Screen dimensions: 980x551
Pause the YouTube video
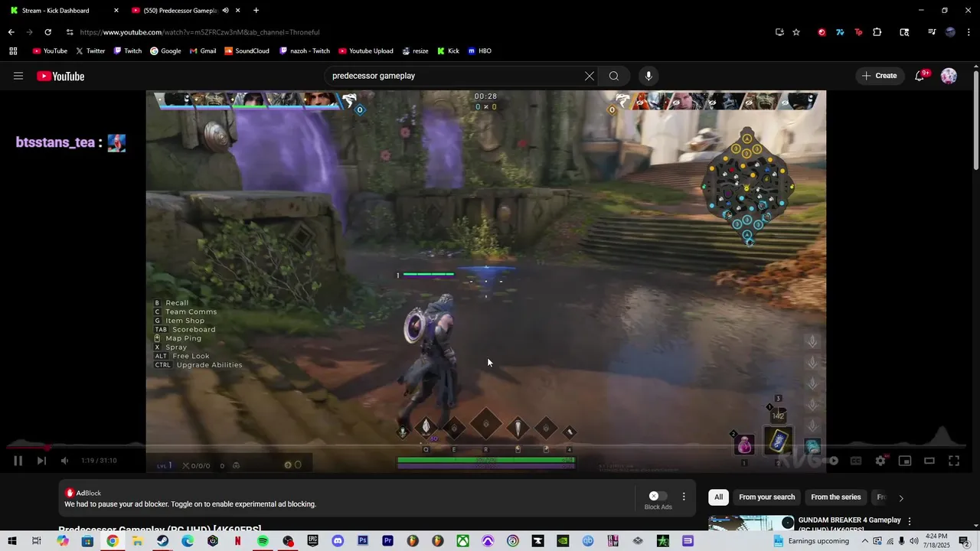coord(18,461)
